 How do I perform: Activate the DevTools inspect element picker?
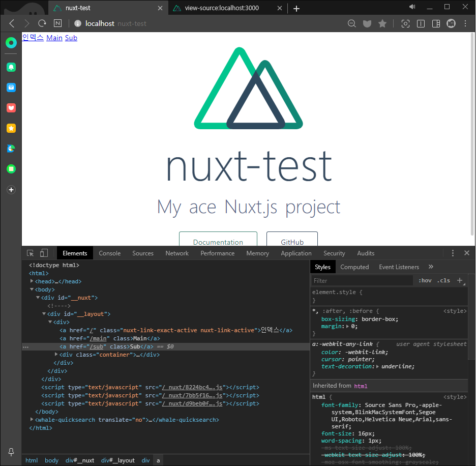[31, 253]
